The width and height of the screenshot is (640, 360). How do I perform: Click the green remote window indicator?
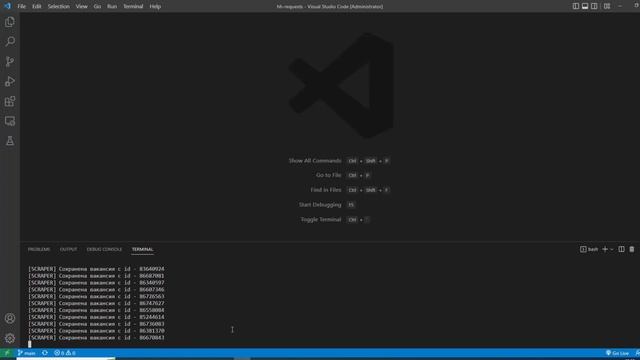pyautogui.click(x=7, y=353)
